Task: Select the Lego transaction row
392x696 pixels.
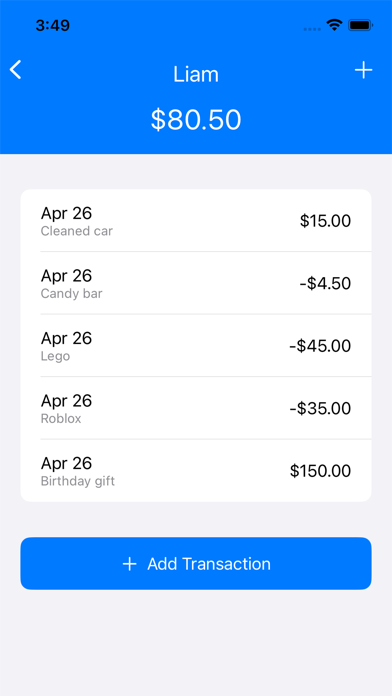Action: (x=196, y=346)
